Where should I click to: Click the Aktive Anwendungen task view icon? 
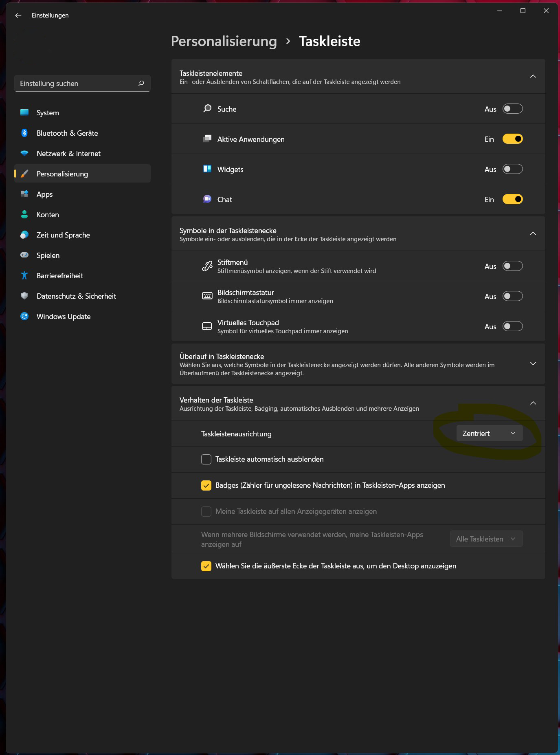click(207, 139)
